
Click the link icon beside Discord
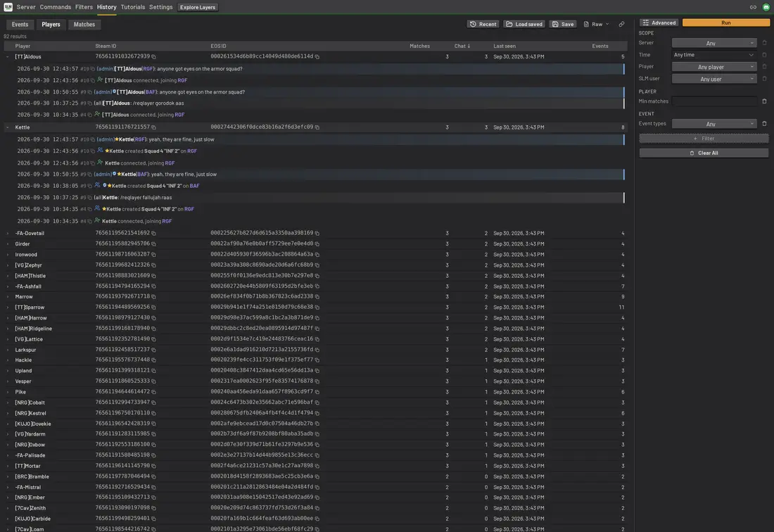pyautogui.click(x=753, y=7)
